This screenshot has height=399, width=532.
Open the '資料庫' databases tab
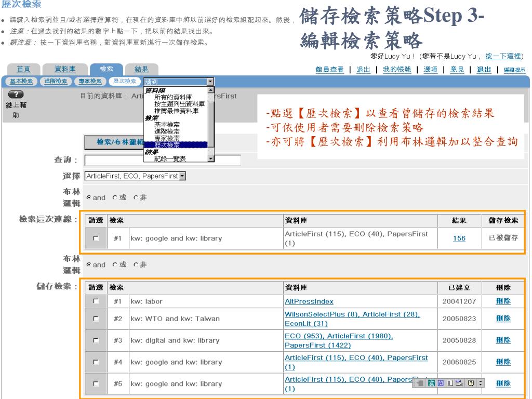[65, 69]
